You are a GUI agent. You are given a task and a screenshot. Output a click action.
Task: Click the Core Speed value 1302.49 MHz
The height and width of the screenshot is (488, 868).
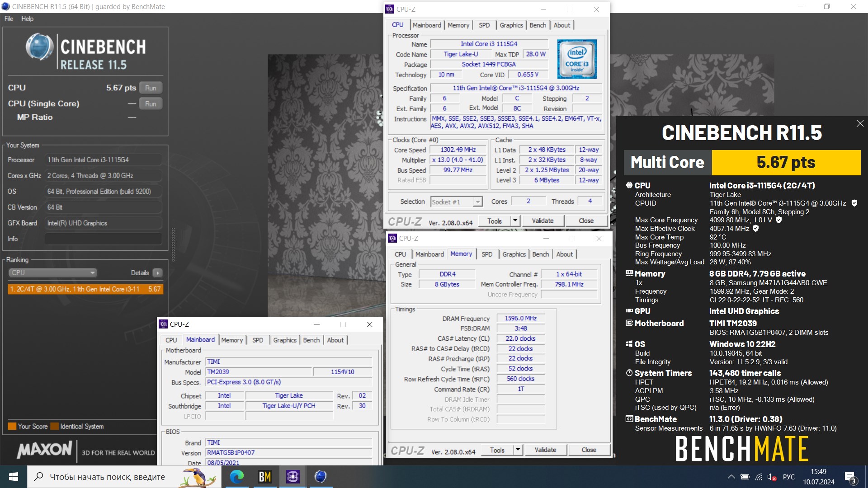click(x=458, y=150)
